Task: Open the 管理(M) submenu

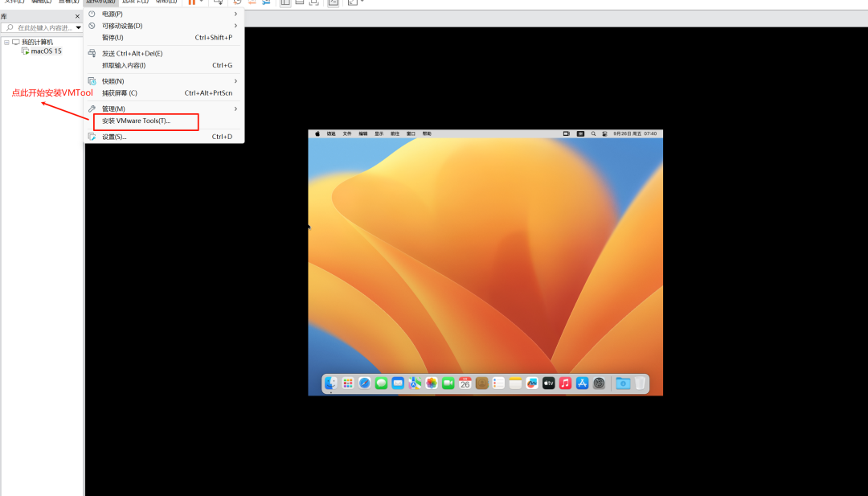Action: click(x=163, y=109)
